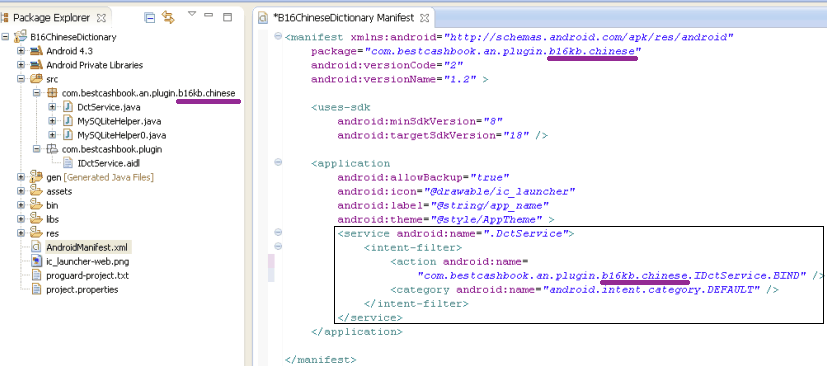This screenshot has height=366, width=827.
Task: Click the manifest editor tab file icon
Action: tap(263, 18)
